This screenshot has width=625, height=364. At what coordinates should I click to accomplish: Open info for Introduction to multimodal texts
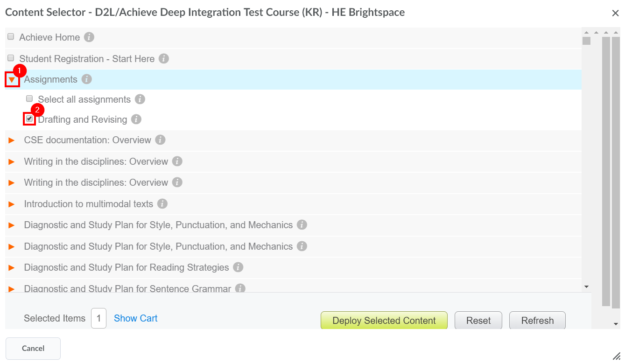pos(162,203)
